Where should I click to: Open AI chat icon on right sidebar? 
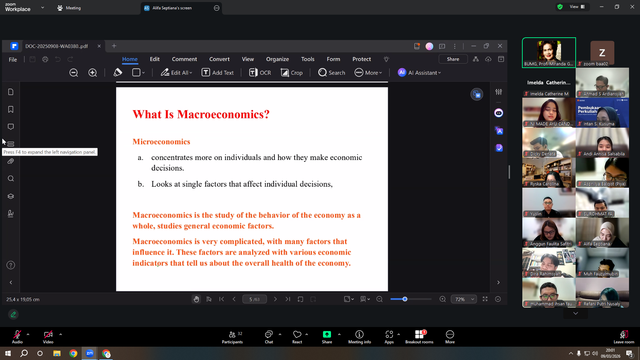(x=498, y=113)
